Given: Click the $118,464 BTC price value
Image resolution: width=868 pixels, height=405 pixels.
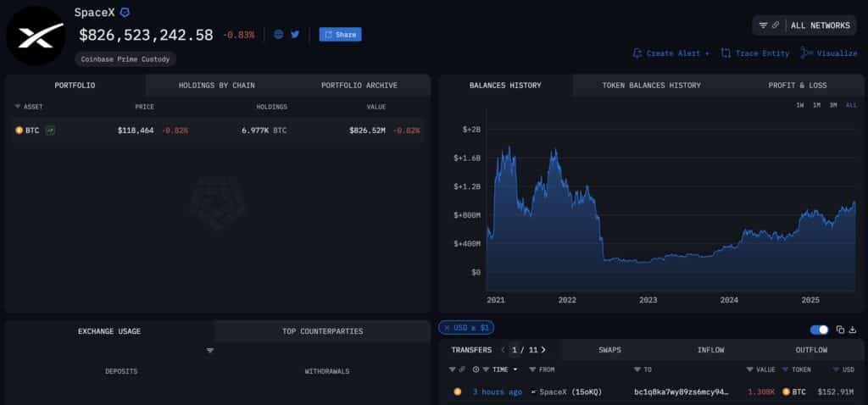Looking at the screenshot, I should point(136,130).
